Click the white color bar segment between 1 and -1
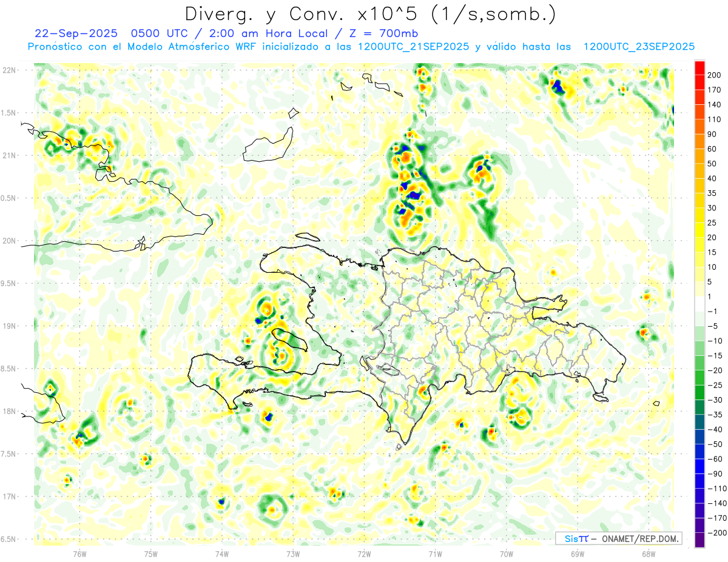The height and width of the screenshot is (562, 728). click(x=699, y=304)
